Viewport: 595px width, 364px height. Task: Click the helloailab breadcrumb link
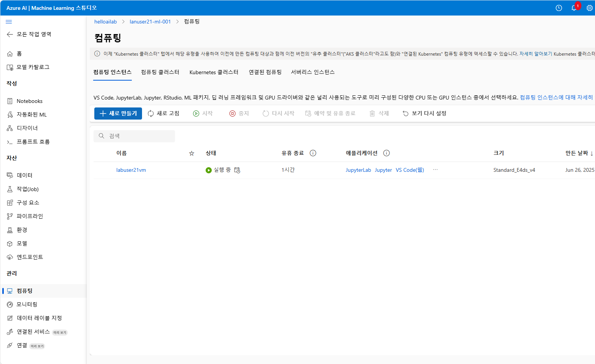click(106, 22)
